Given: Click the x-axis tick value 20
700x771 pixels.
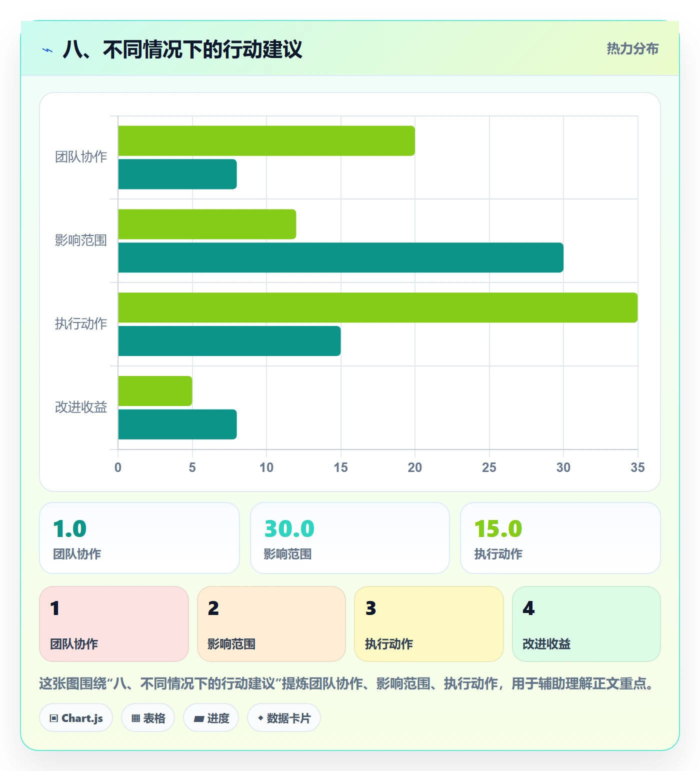Looking at the screenshot, I should click(x=415, y=467).
